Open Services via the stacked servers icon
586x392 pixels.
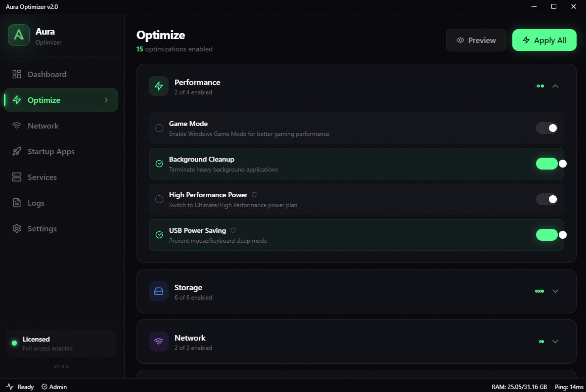(15, 177)
